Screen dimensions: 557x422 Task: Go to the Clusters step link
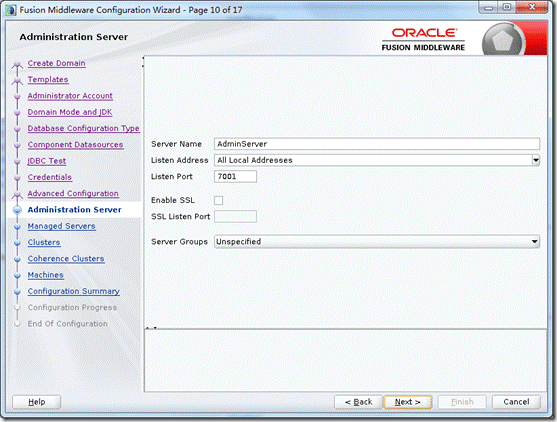(x=44, y=242)
